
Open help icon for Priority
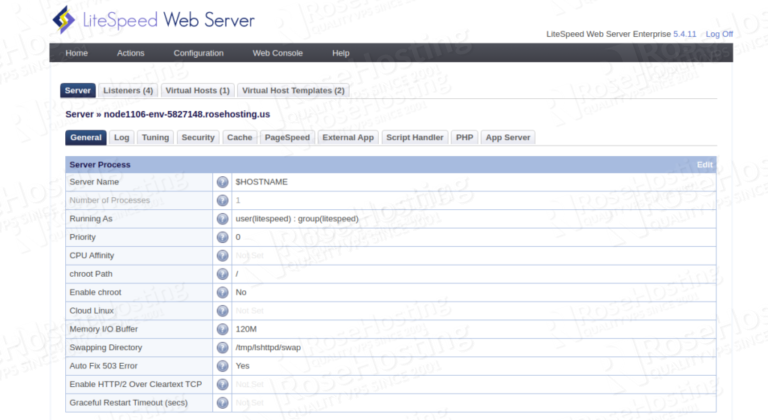click(x=222, y=237)
